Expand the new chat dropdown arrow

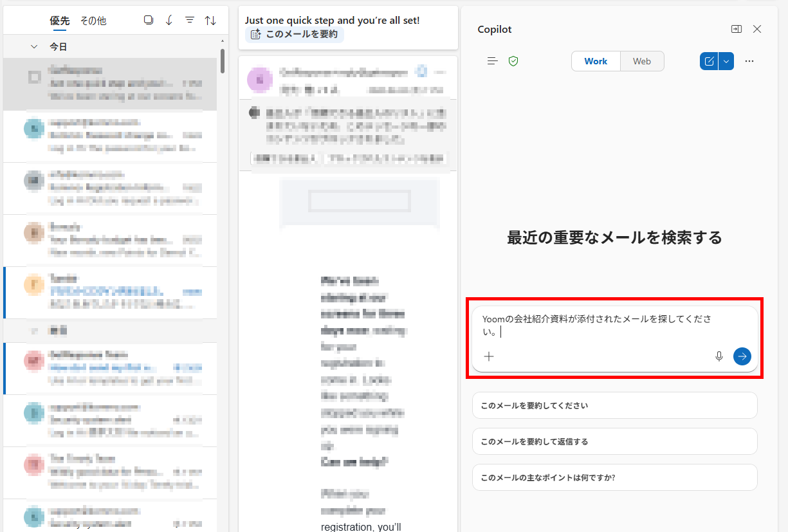pos(726,61)
